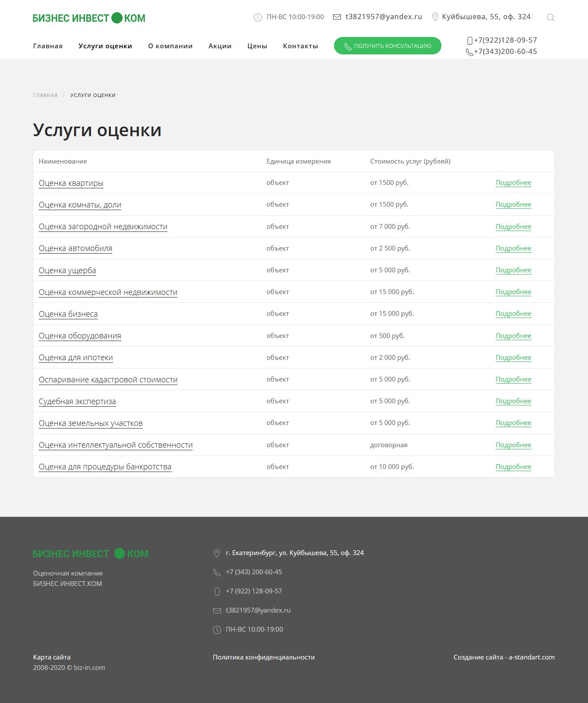588x703 pixels.
Task: Click the footer mobile phone icon
Action: coord(217,592)
